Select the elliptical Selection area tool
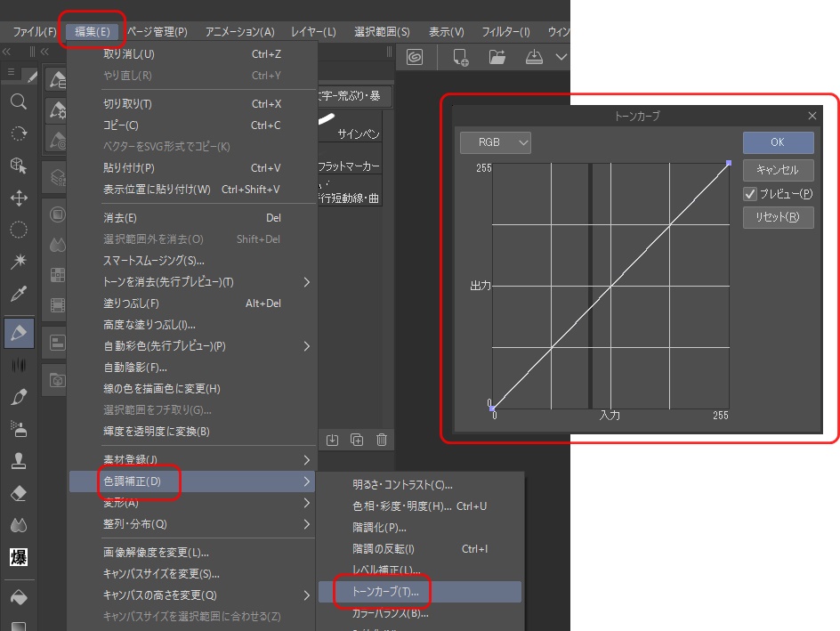This screenshot has height=631, width=840. point(19,230)
